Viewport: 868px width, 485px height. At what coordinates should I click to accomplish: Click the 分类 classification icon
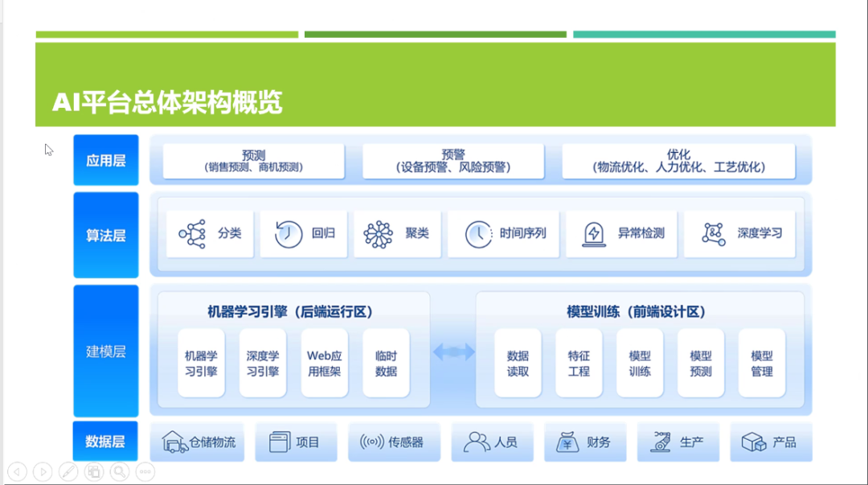(x=192, y=234)
